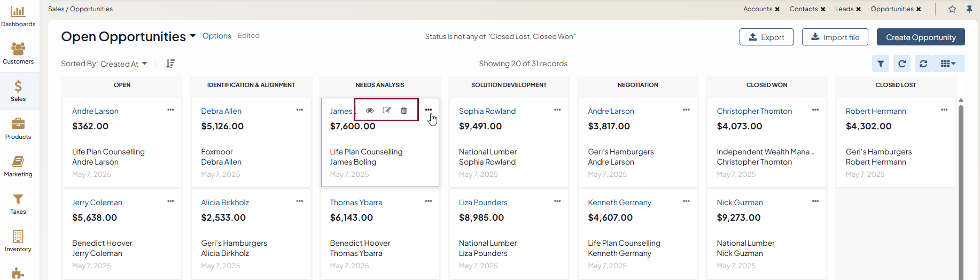Click the sync arrows icon
The image size is (980, 280).
pyautogui.click(x=923, y=64)
